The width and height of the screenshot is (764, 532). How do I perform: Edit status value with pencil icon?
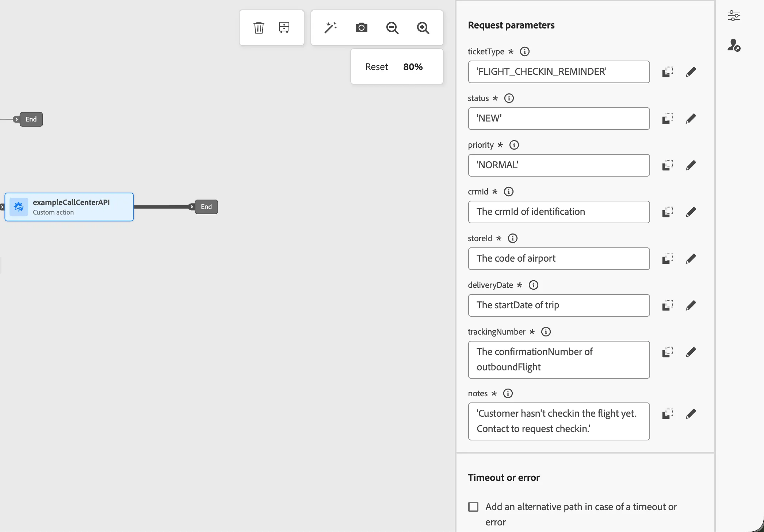[x=691, y=119]
